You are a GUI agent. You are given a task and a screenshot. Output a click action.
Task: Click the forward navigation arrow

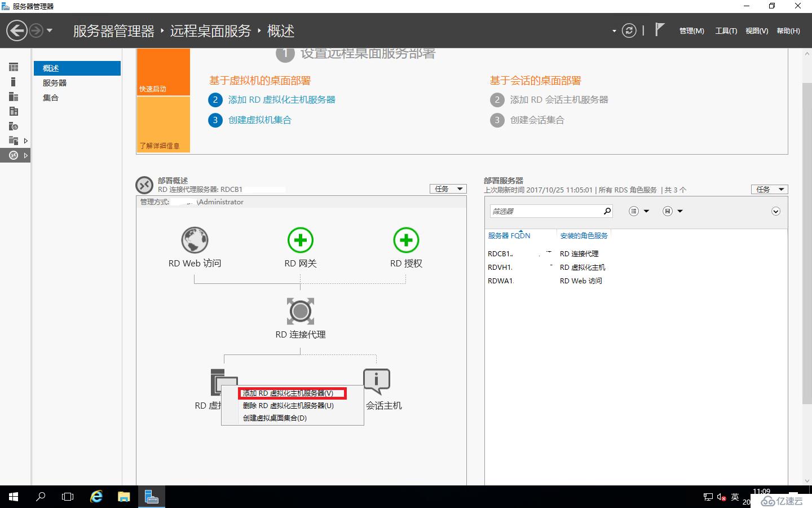point(36,30)
